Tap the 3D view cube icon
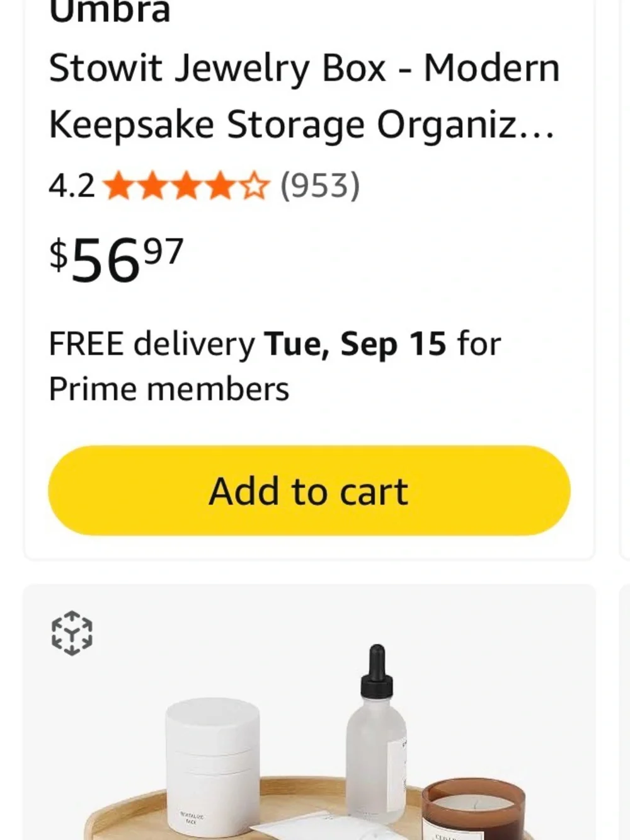Screen dimensions: 630x840 pyautogui.click(x=72, y=633)
